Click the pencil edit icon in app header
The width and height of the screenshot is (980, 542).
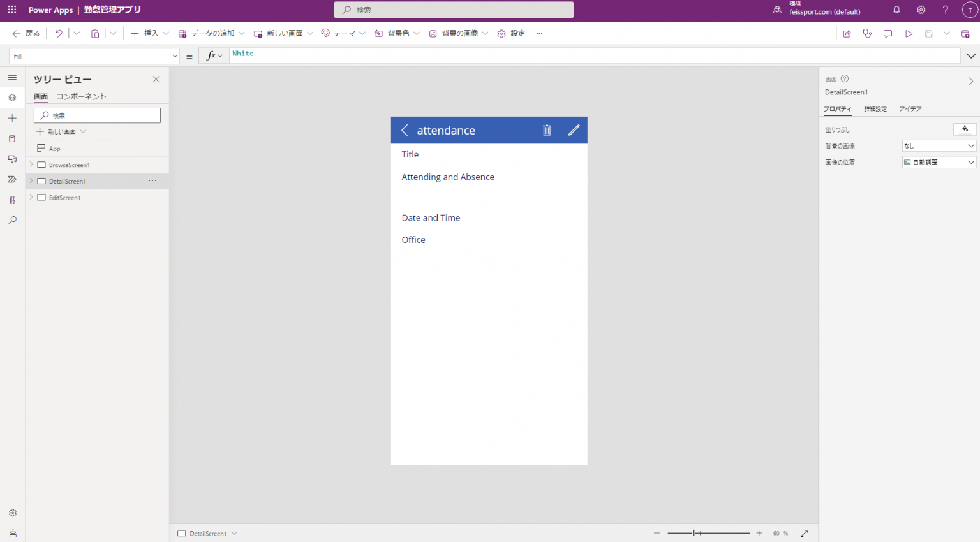click(574, 130)
